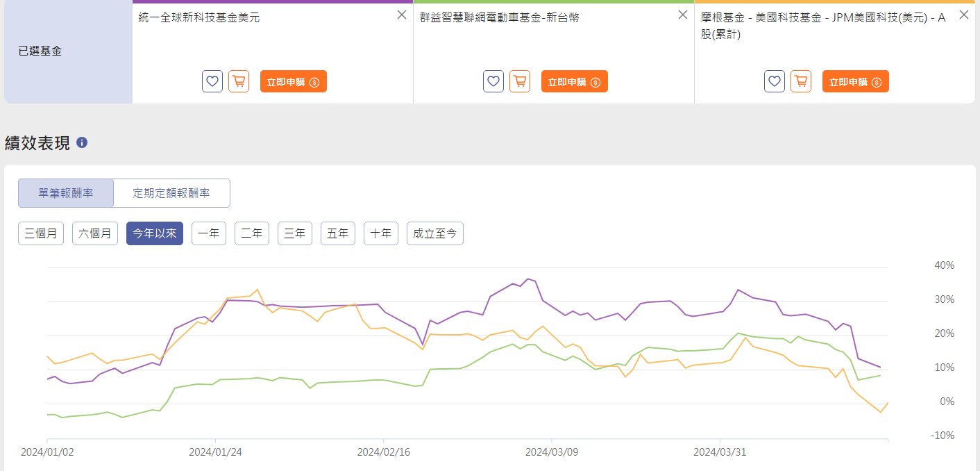Click the 績效表現 section heading

pyautogui.click(x=37, y=143)
